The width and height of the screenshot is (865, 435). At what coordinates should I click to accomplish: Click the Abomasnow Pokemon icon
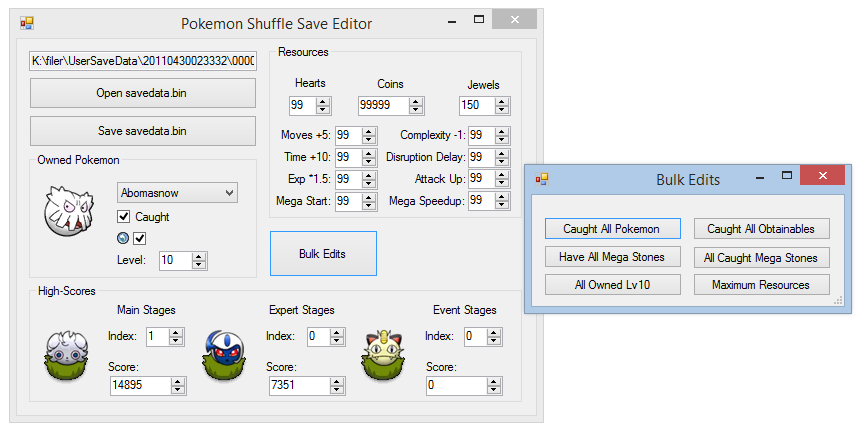[x=69, y=211]
